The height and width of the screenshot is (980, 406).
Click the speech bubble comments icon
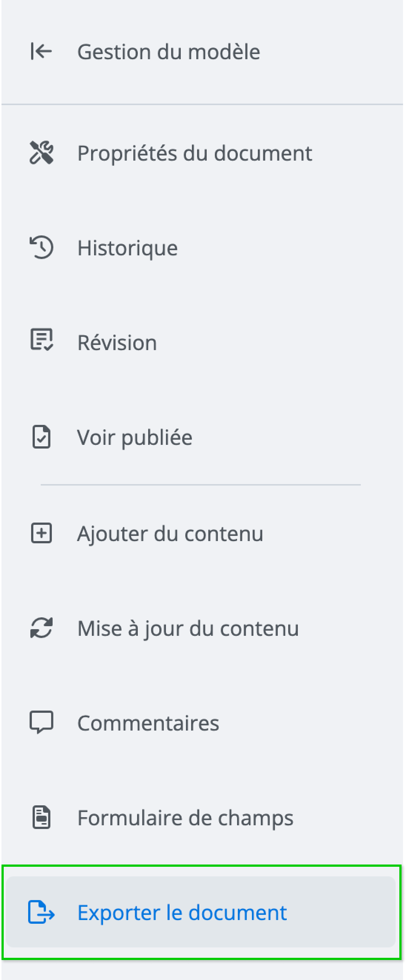41,722
